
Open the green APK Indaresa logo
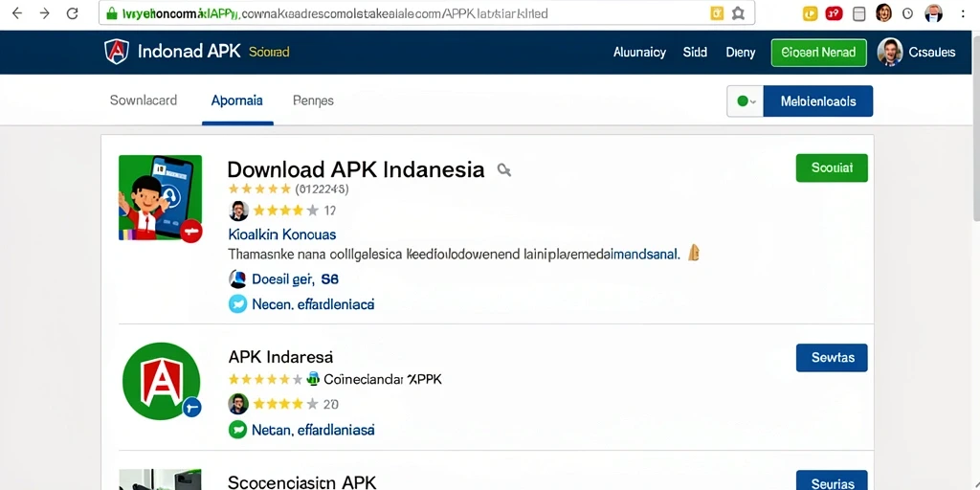[161, 381]
